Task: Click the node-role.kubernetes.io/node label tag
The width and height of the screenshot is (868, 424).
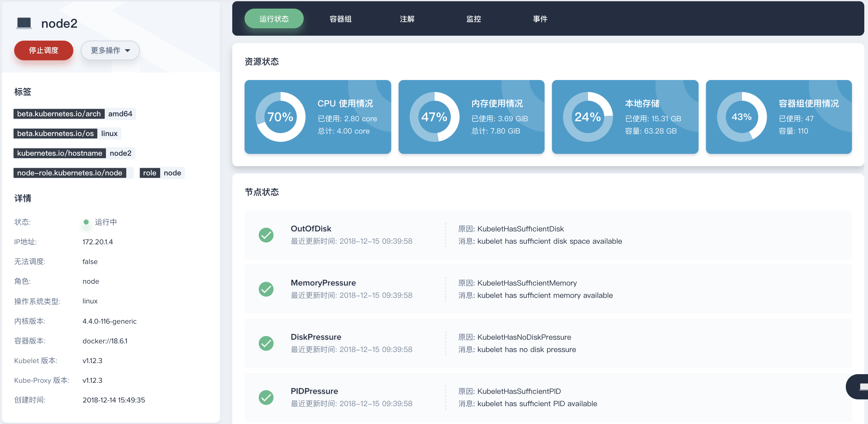Action: tap(70, 173)
